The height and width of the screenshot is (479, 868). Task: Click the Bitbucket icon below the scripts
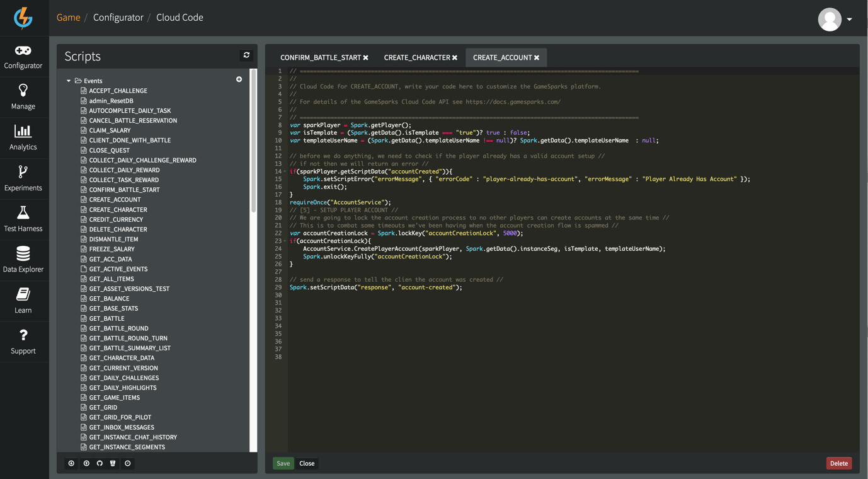coord(113,463)
